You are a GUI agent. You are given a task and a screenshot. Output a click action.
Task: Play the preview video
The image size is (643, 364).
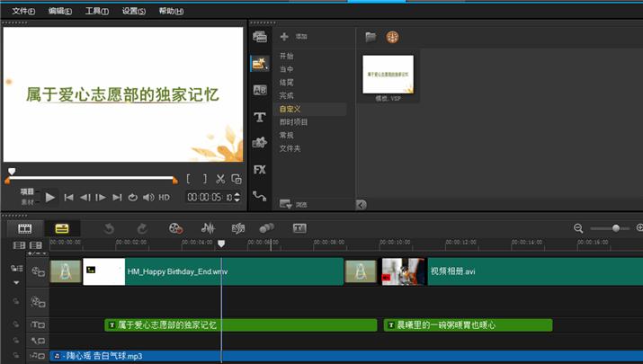pos(50,198)
